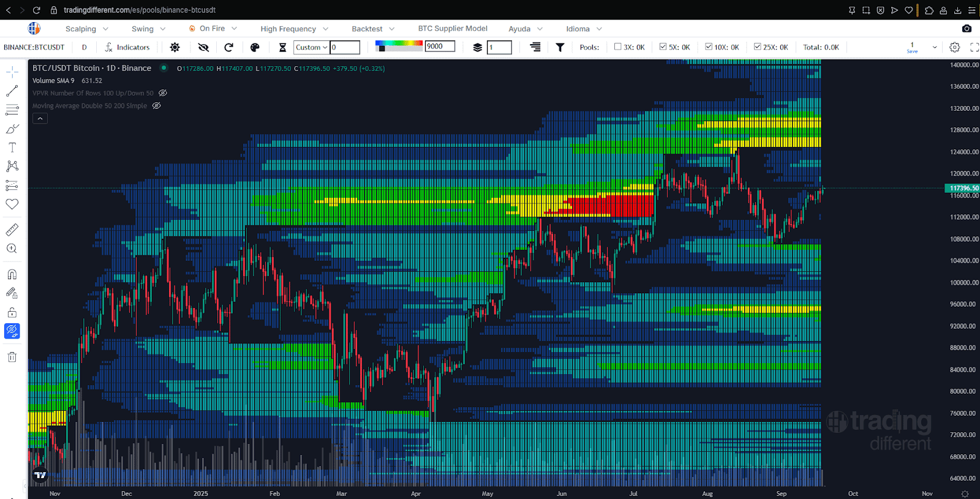The height and width of the screenshot is (499, 980).
Task: Toggle hide all drawings in sidebar
Action: [x=12, y=331]
